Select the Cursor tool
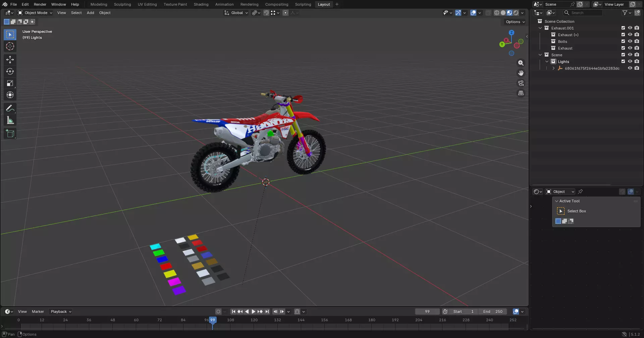The image size is (644, 338). coord(10,46)
